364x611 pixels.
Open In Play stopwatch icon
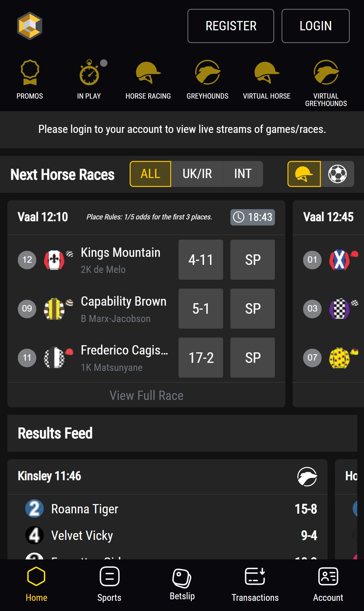(x=89, y=72)
